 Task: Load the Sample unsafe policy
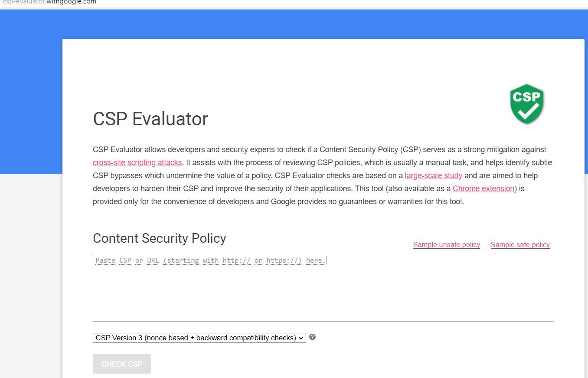447,244
